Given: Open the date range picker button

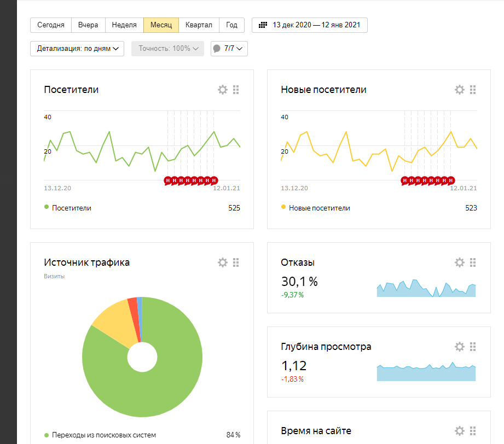Looking at the screenshot, I should pos(310,25).
